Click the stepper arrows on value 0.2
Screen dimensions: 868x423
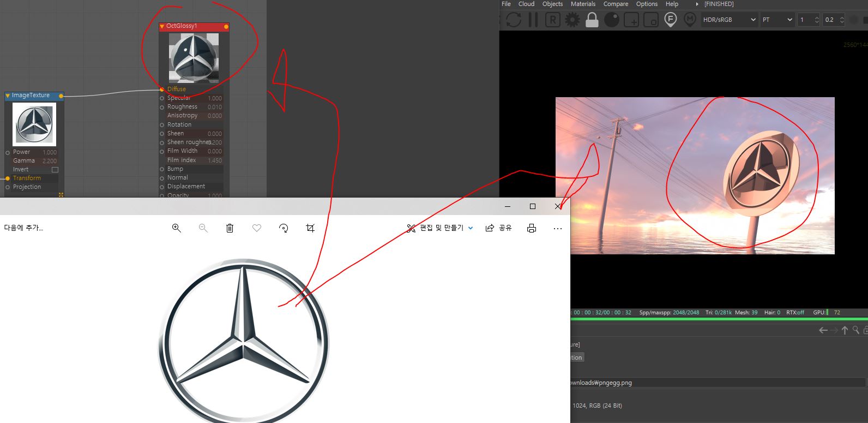pyautogui.click(x=842, y=20)
